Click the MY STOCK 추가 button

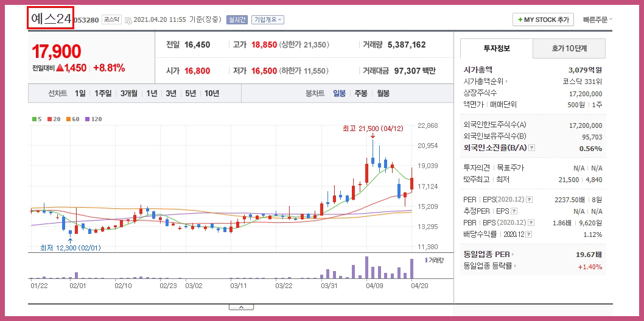point(543,19)
